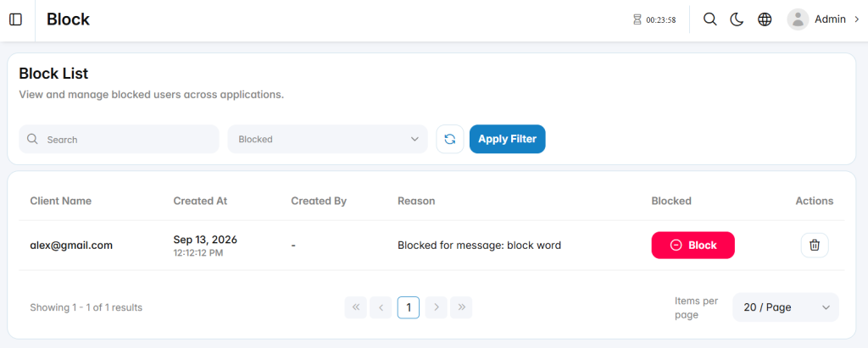Open the search magnifier in the header
Image resolution: width=868 pixels, height=348 pixels.
point(709,19)
